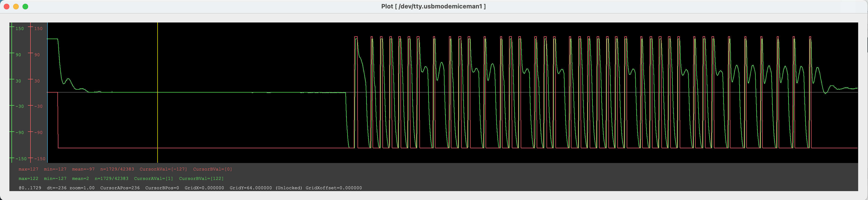Minimize the Plot window with yellow button

(x=16, y=6)
